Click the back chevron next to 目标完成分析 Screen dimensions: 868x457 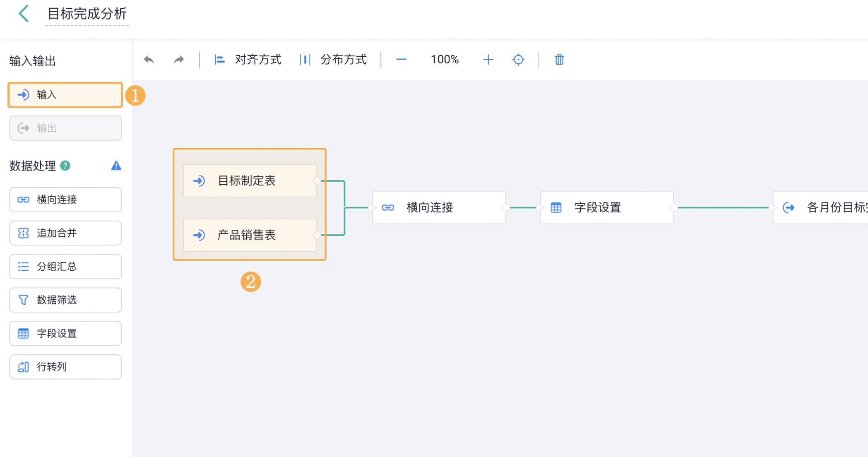click(24, 14)
